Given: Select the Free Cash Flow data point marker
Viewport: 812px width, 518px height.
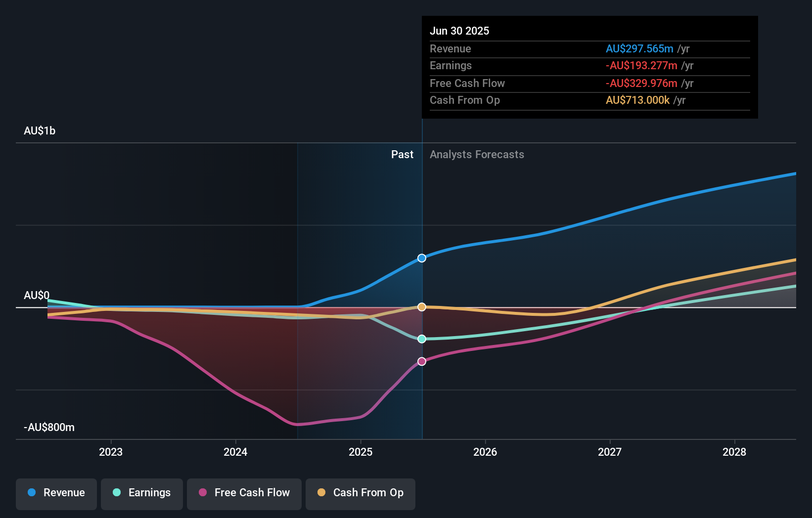Looking at the screenshot, I should [421, 361].
